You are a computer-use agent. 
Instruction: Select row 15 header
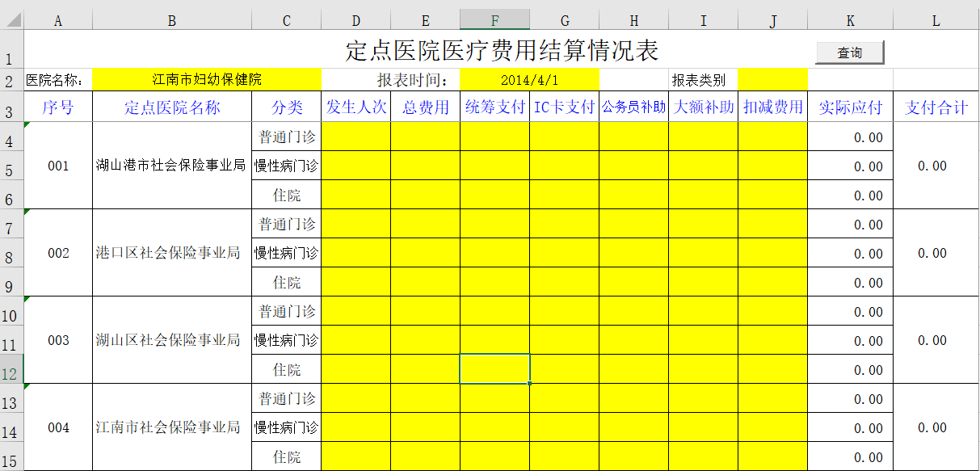click(12, 456)
